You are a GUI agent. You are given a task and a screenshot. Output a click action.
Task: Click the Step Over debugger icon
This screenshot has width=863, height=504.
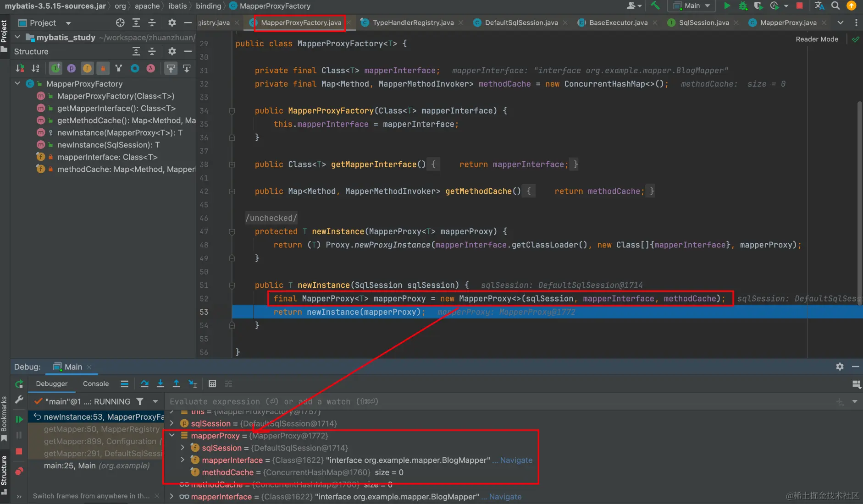pyautogui.click(x=144, y=384)
